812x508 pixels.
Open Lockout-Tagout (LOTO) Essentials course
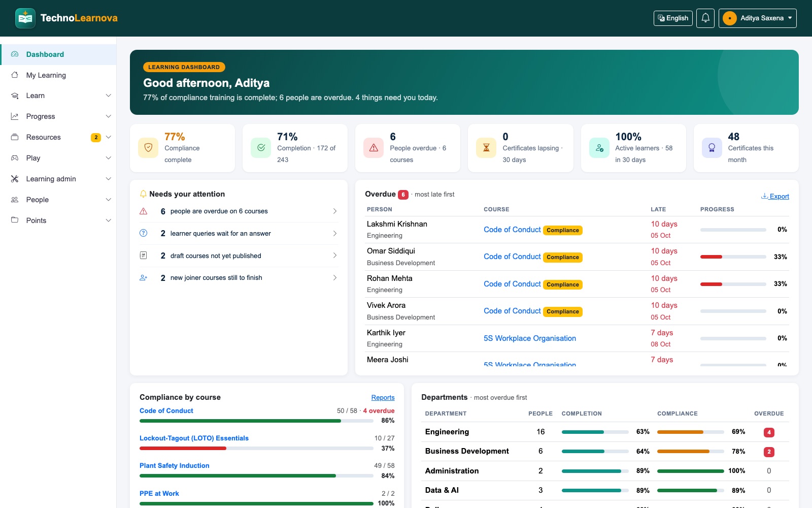194,438
